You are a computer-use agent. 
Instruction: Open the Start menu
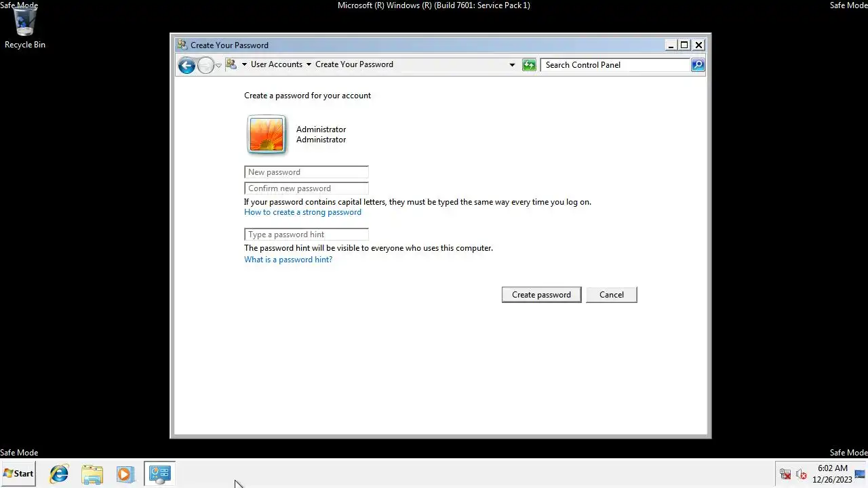18,474
